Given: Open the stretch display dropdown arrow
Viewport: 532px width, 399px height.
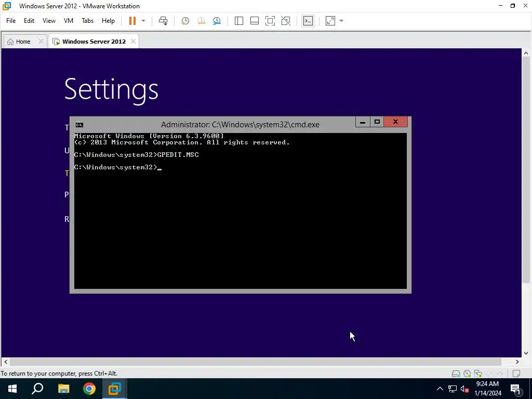Looking at the screenshot, I should click(341, 21).
